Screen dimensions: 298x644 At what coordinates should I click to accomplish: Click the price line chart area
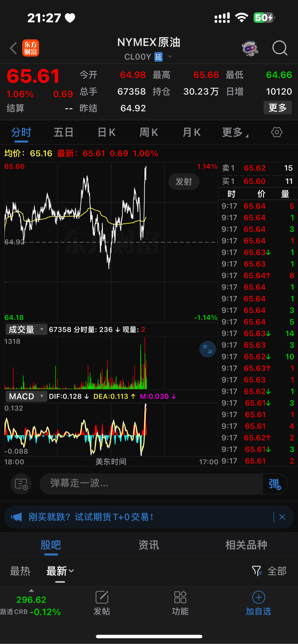(111, 242)
